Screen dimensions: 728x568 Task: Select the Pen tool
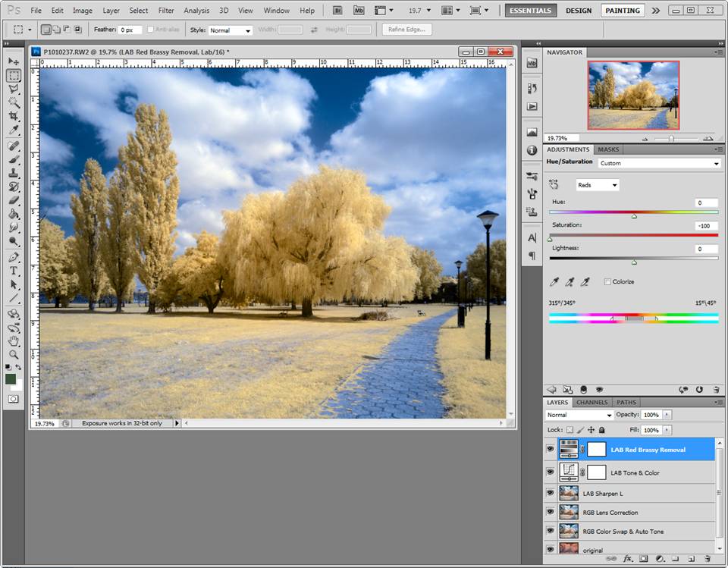click(x=14, y=257)
